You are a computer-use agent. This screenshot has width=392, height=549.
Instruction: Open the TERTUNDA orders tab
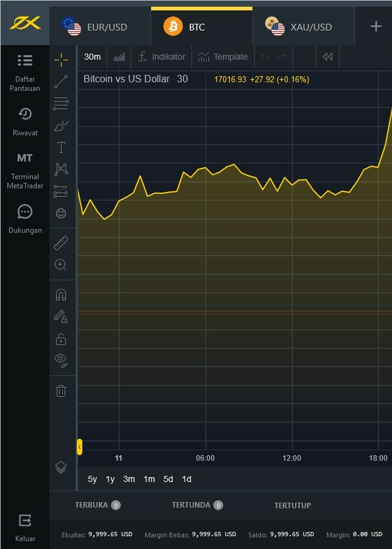[x=198, y=505]
